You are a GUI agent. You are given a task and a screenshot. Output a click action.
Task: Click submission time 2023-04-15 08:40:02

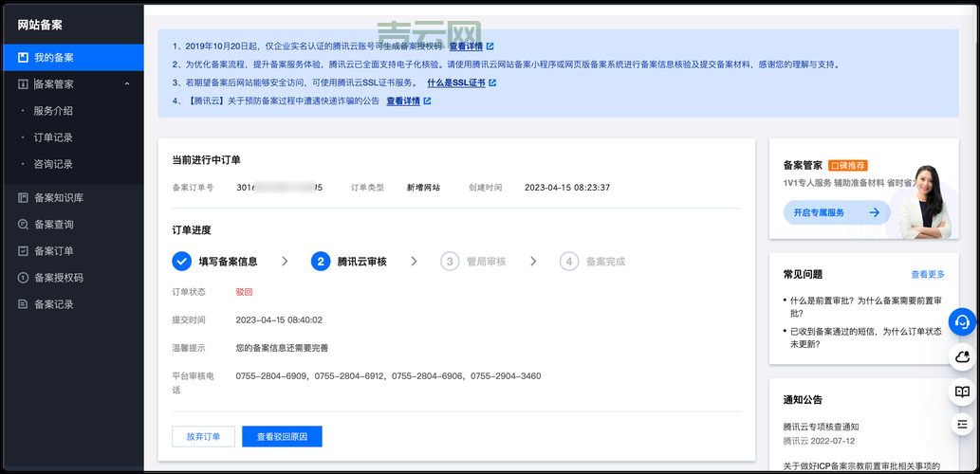tap(279, 319)
